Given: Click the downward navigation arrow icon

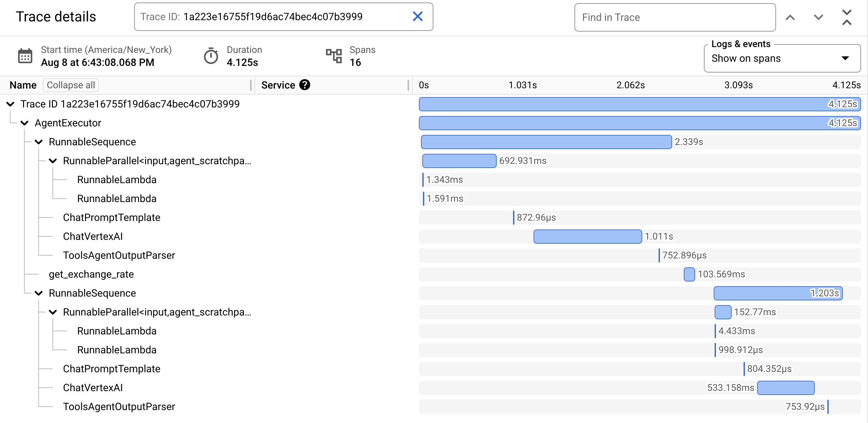Looking at the screenshot, I should (x=819, y=17).
